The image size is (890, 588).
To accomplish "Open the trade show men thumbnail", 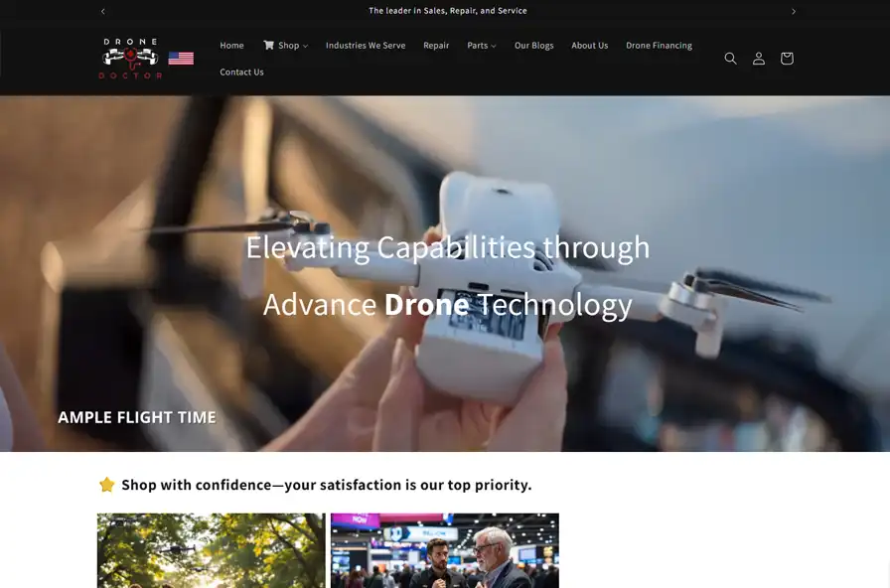I will point(445,550).
